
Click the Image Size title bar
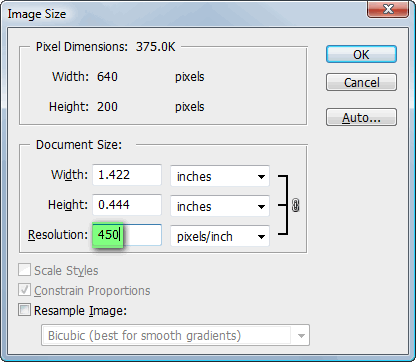187,14
